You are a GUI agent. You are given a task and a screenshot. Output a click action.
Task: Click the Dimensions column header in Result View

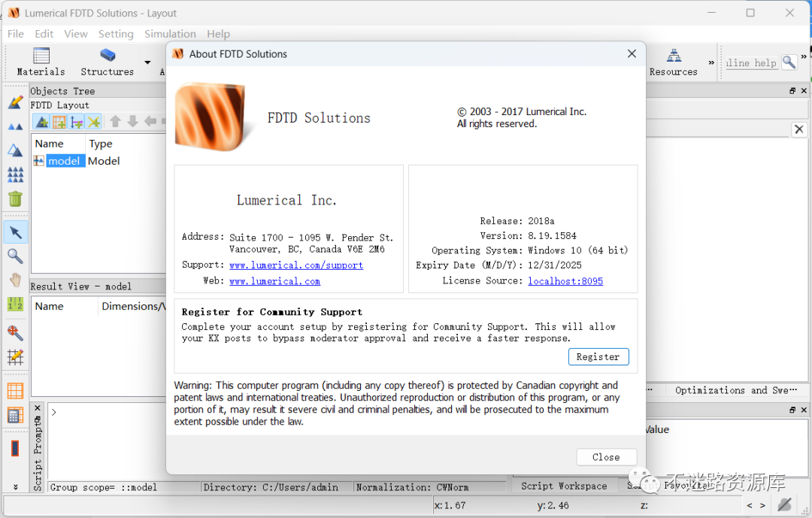tap(133, 306)
